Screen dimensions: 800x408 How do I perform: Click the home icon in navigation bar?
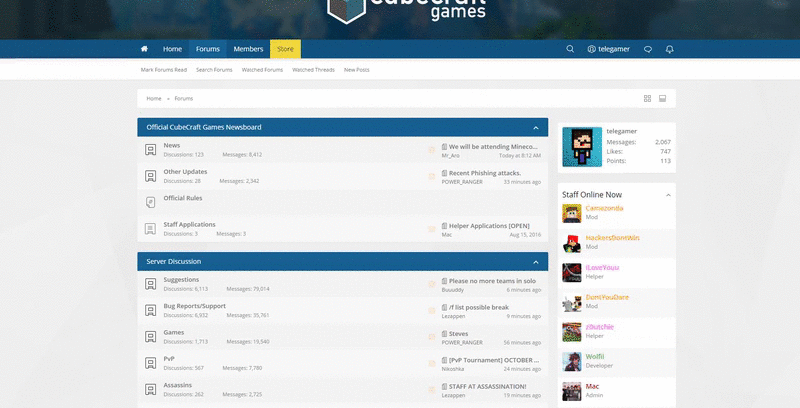[x=144, y=49]
